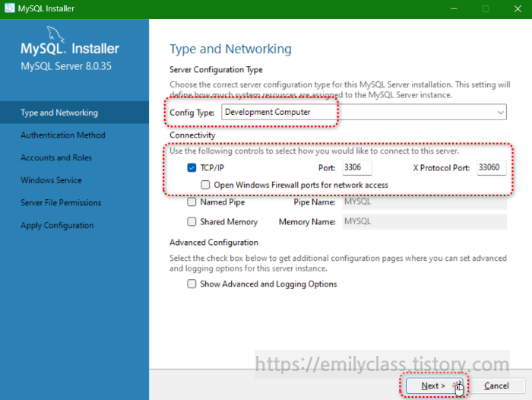Minimize the MySQL Installer window
The image size is (532, 400).
pyautogui.click(x=454, y=9)
